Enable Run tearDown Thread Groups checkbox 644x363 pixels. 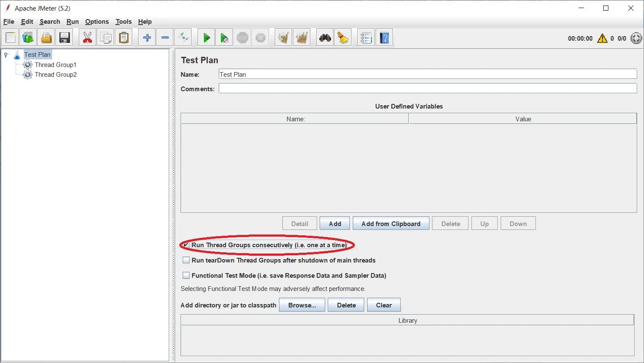click(x=186, y=260)
